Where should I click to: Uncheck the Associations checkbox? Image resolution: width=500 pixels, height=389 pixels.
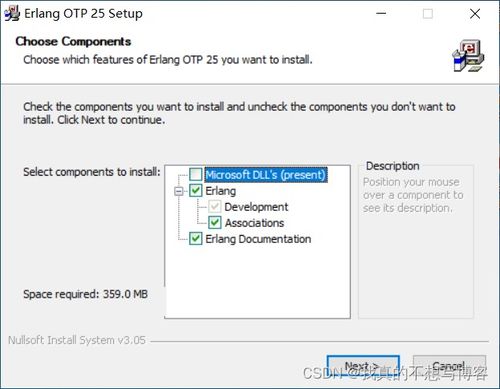(215, 223)
